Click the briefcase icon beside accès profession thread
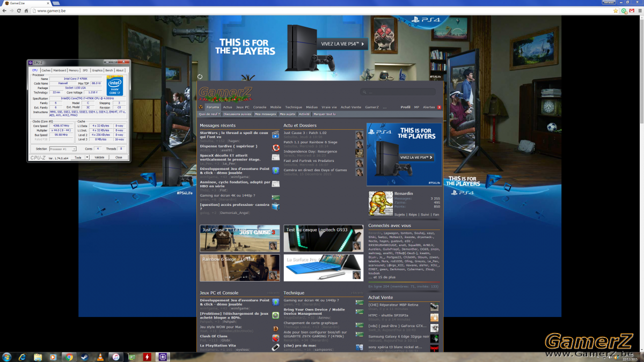This screenshot has width=644, height=362. (x=275, y=206)
